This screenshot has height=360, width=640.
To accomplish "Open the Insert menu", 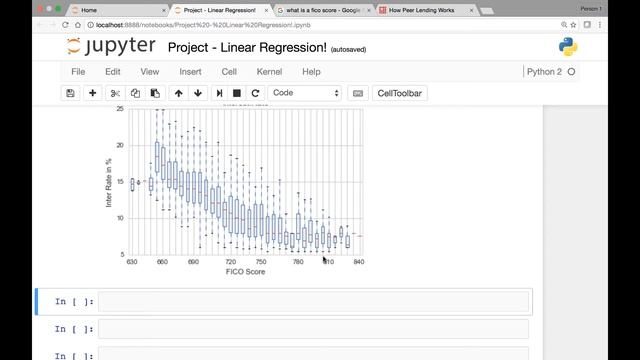I will point(190,72).
